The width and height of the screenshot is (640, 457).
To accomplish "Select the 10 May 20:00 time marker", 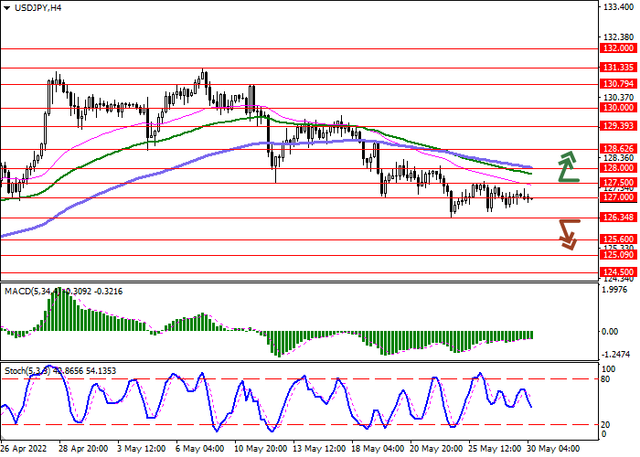I will point(259,449).
